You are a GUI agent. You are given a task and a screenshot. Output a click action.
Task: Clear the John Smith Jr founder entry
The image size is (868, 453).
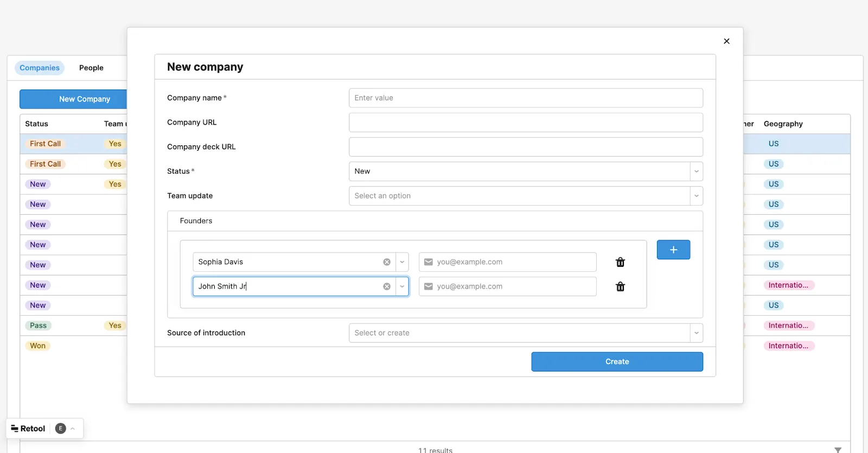pos(387,286)
